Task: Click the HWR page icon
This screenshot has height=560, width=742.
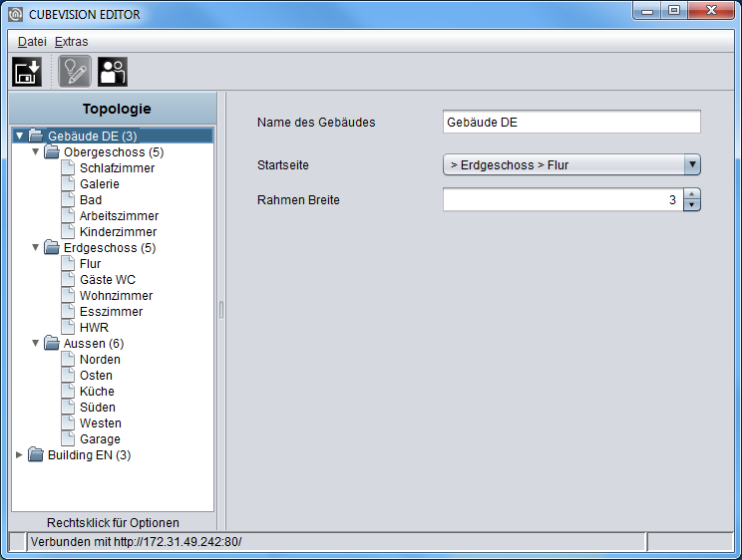Action: tap(68, 327)
